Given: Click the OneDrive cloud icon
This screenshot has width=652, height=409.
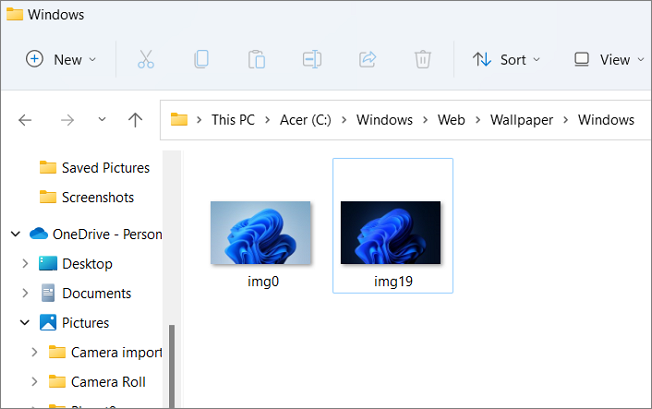Looking at the screenshot, I should [39, 234].
